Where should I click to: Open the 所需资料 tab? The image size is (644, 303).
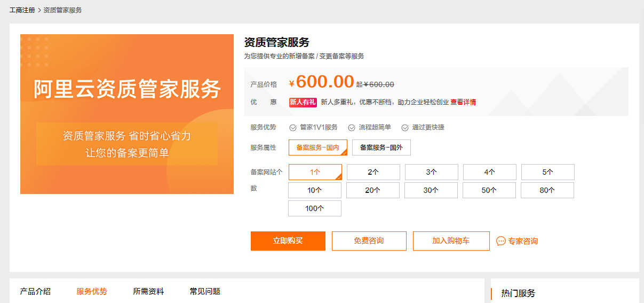[x=148, y=291]
